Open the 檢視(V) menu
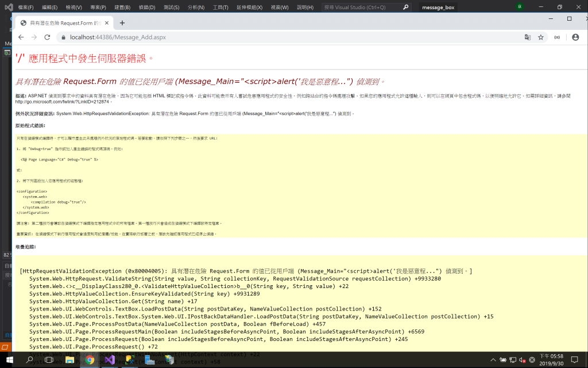Screen dimensions: 588x368 tap(74, 7)
